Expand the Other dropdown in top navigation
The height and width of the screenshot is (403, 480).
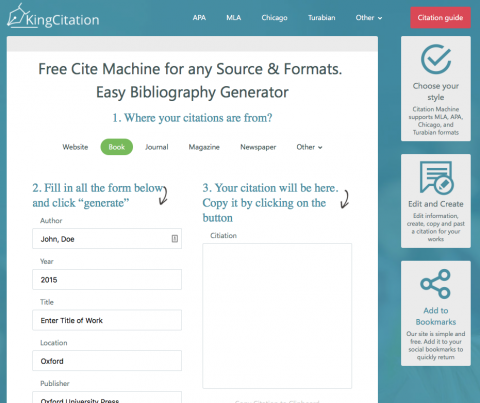[369, 18]
